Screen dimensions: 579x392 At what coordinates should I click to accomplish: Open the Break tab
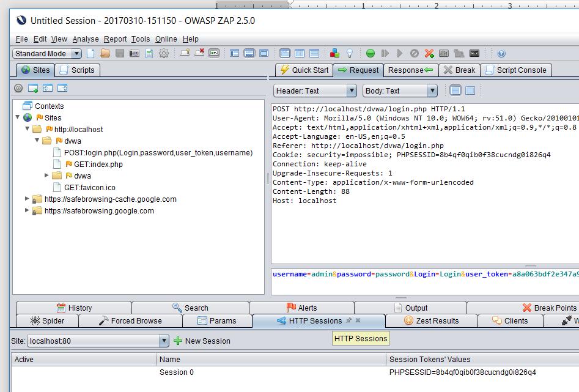coord(460,70)
